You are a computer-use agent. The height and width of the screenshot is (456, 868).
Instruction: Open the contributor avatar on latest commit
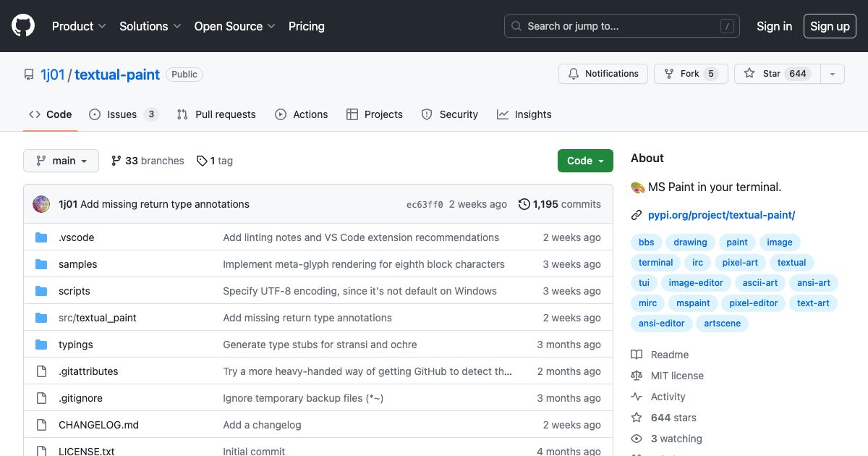[x=41, y=204]
